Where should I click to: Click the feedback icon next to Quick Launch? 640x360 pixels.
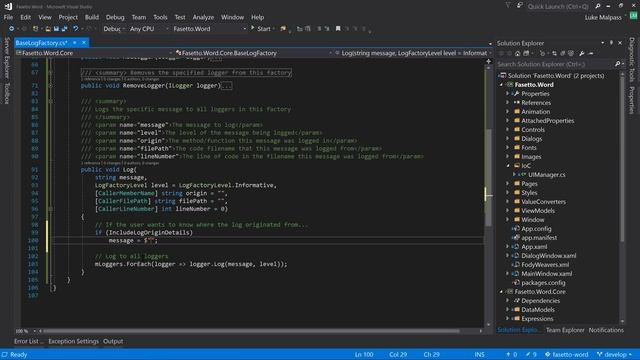point(520,6)
